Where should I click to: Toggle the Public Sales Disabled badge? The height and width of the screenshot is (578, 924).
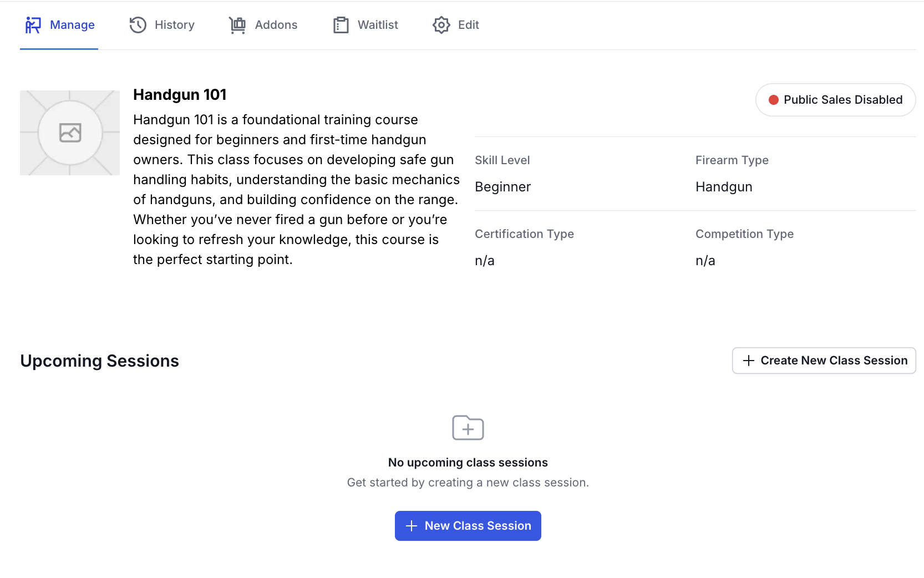pyautogui.click(x=835, y=100)
